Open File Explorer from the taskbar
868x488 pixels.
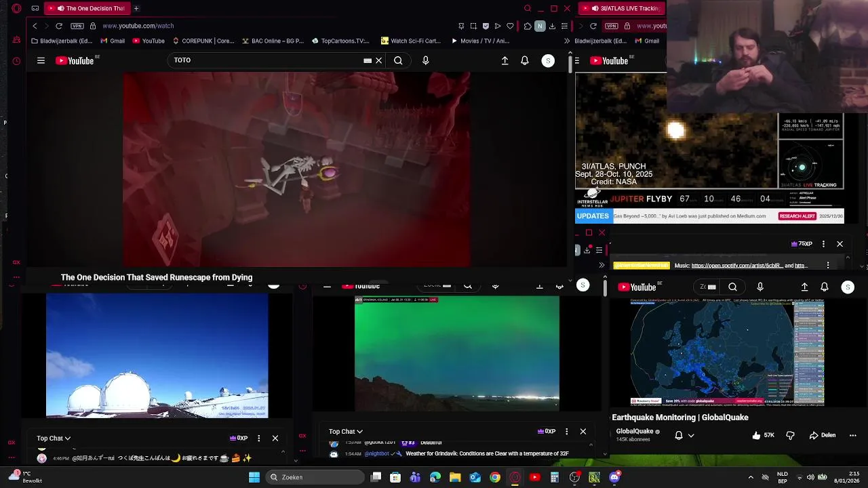455,477
